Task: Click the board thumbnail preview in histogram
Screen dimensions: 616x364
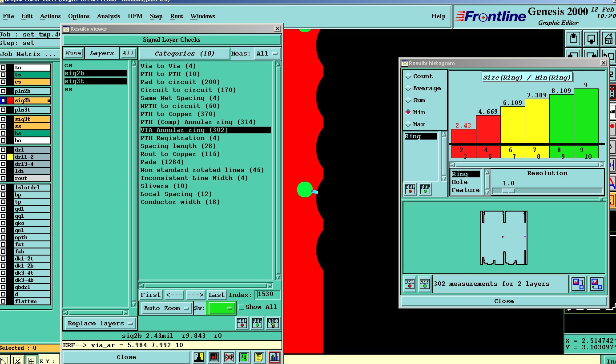Action: point(504,237)
